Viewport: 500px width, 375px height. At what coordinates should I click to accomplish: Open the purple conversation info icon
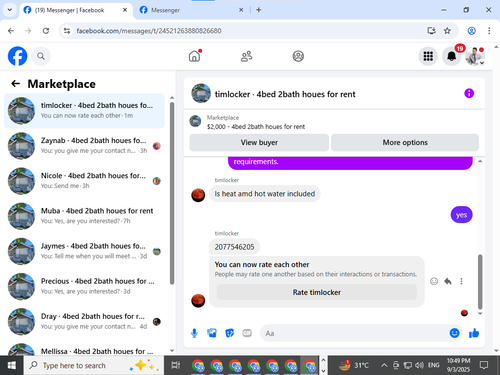click(469, 93)
